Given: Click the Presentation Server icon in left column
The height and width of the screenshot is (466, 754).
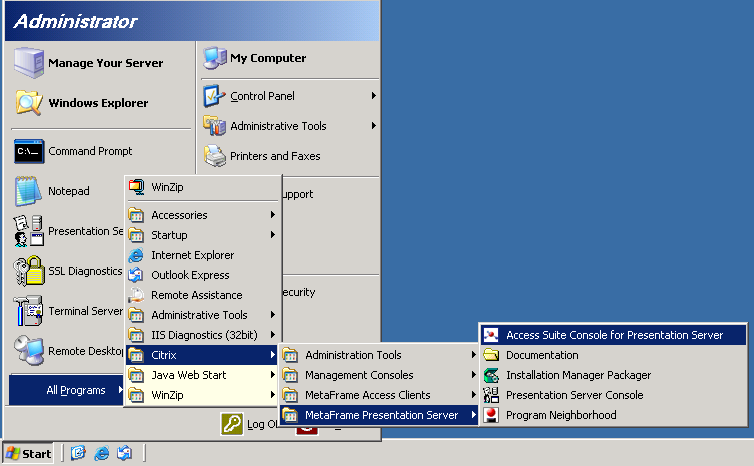Looking at the screenshot, I should click(28, 231).
